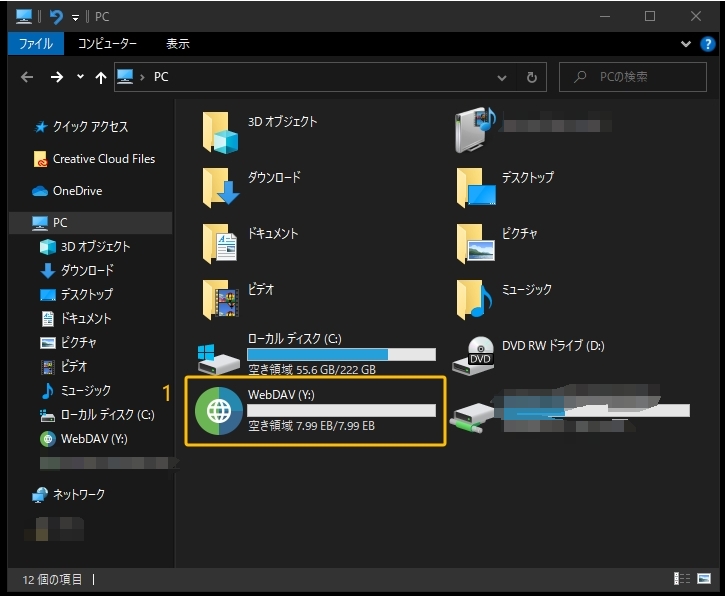The image size is (725, 596).
Task: Go back with the left arrow
Action: point(27,77)
